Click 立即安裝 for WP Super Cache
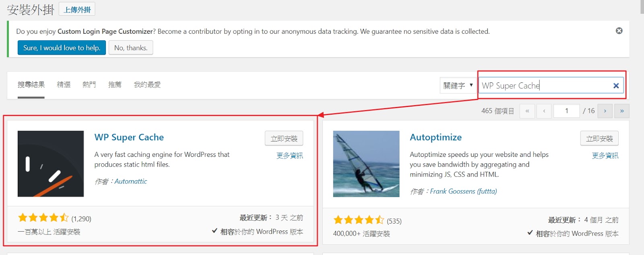This screenshot has width=644, height=255. [284, 138]
